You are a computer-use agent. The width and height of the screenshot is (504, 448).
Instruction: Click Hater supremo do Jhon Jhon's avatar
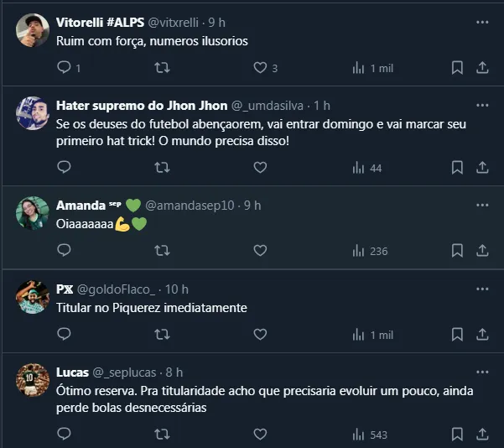pyautogui.click(x=32, y=112)
